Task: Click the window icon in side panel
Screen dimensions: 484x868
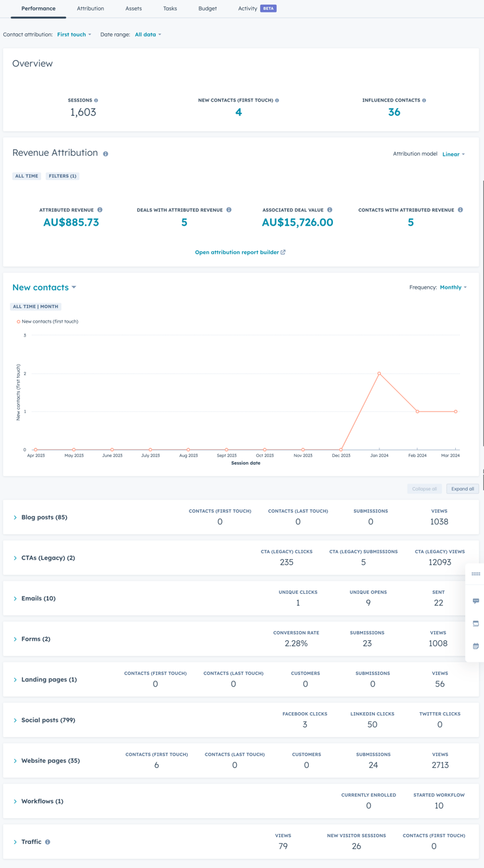Action: [476, 624]
